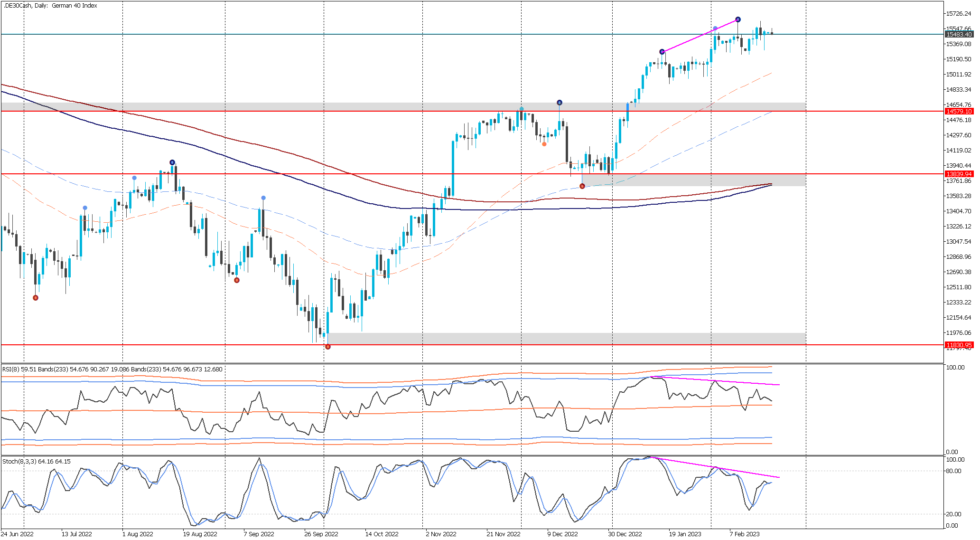The image size is (980, 540).
Task: Click the dark blue high marker above August 2022 peak
Action: [x=172, y=162]
